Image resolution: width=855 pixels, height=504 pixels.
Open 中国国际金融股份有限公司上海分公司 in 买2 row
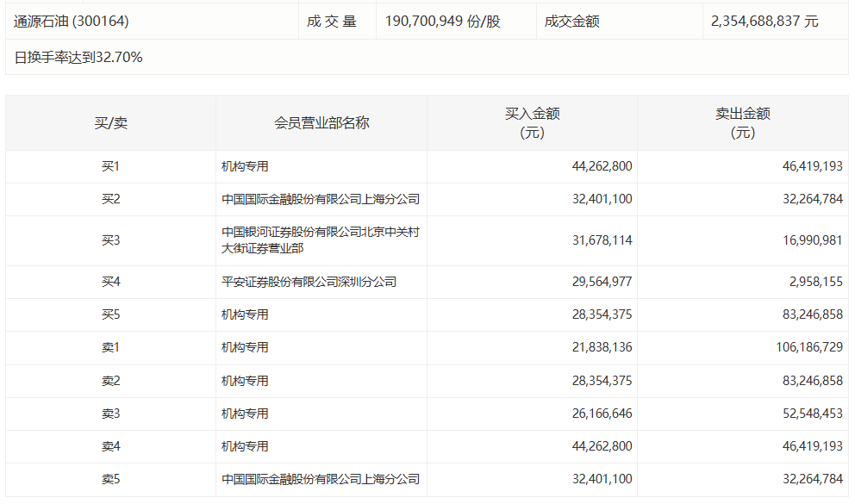[x=321, y=199]
